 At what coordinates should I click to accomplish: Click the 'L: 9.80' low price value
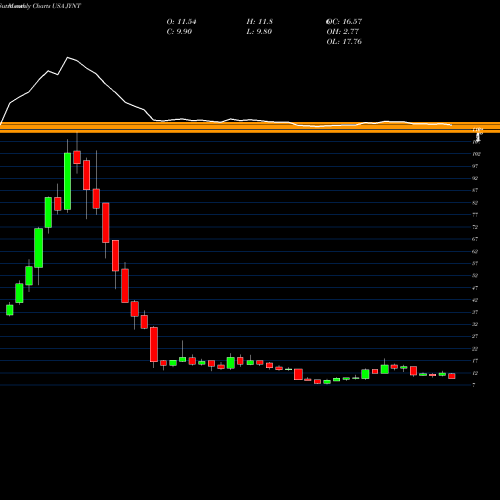coord(259,32)
